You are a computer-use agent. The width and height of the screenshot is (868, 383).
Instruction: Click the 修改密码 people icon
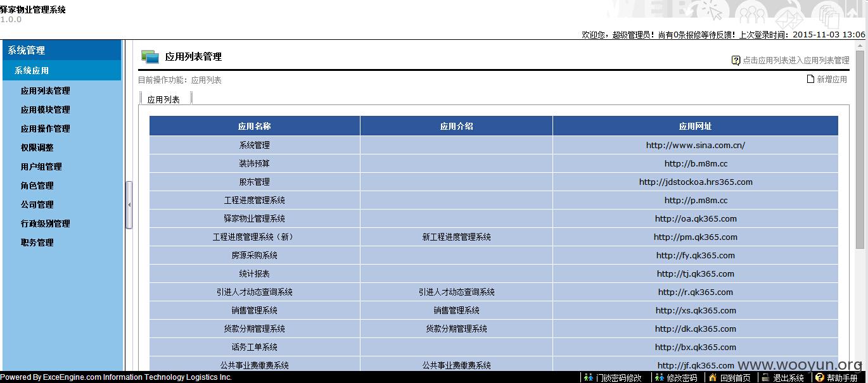pyautogui.click(x=659, y=378)
